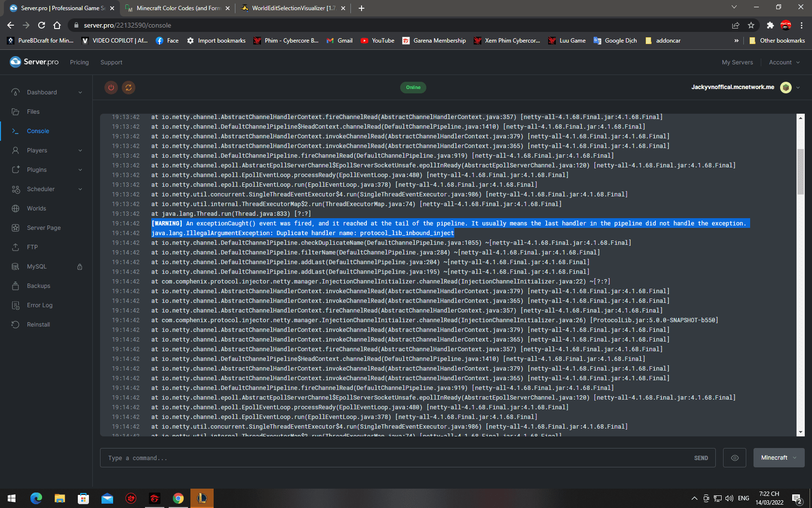Click the Error Log icon in sidebar

[x=15, y=305]
